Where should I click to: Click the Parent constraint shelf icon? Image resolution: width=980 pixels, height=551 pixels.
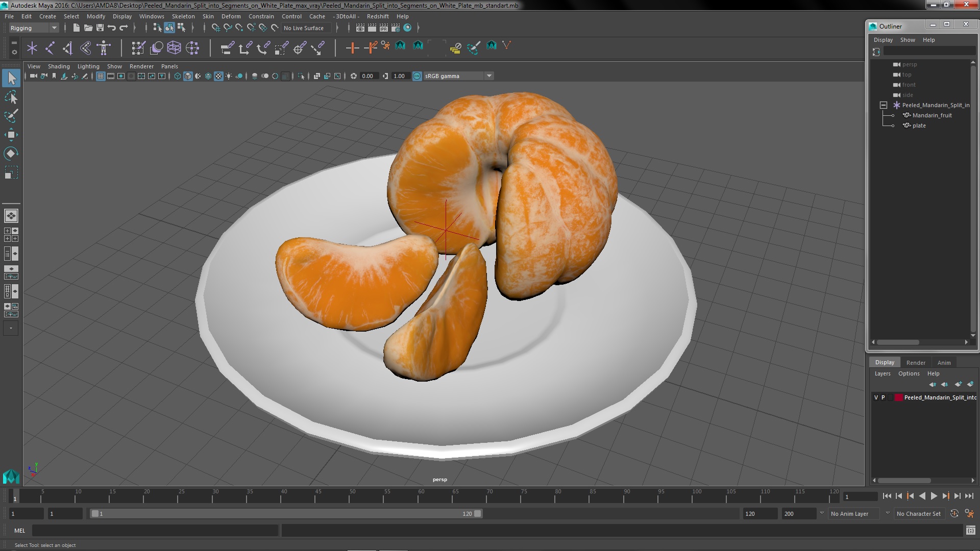(x=228, y=48)
